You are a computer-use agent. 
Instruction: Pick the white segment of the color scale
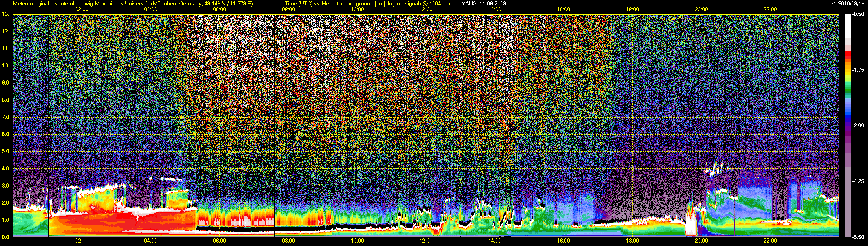pos(847,25)
